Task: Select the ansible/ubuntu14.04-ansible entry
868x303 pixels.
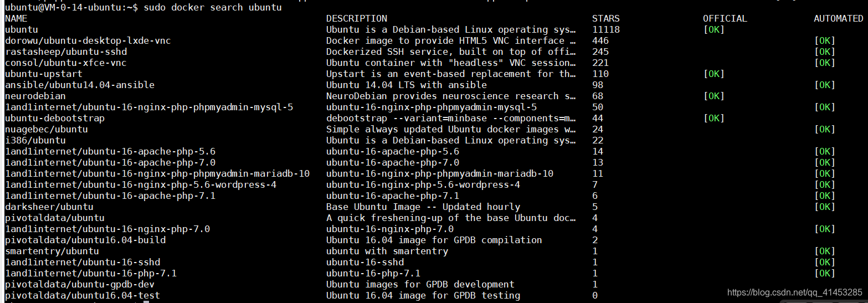Action: [80, 85]
